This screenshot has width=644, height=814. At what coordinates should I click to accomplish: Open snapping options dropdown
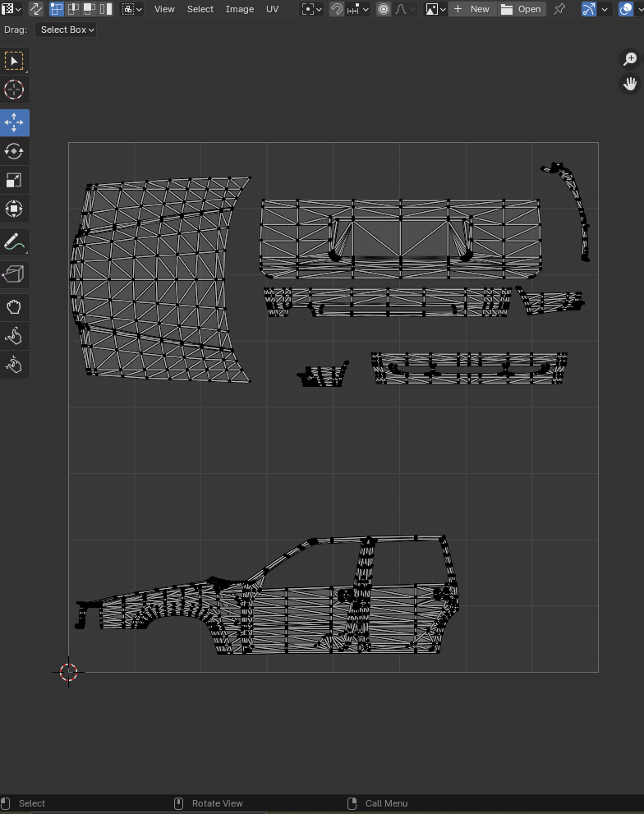pos(358,9)
